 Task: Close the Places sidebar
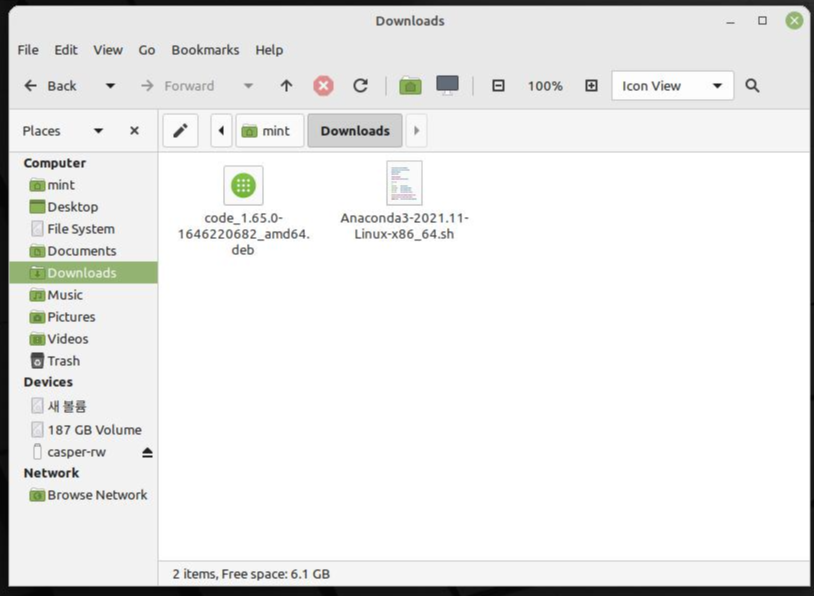(134, 131)
